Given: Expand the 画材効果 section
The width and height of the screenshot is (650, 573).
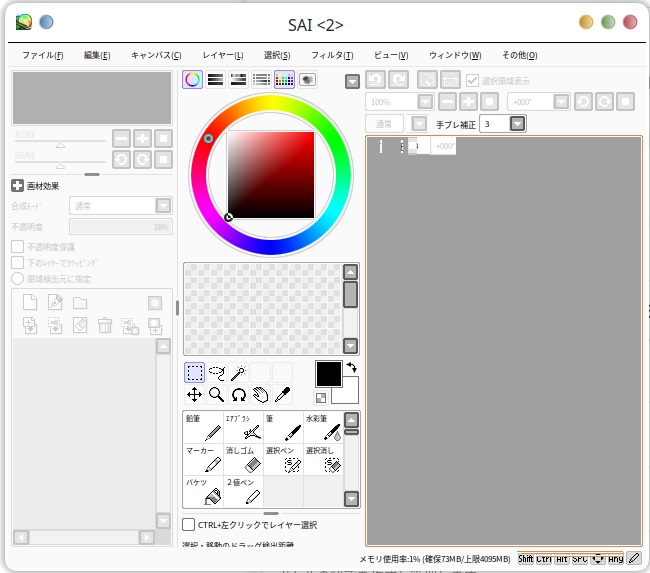Looking at the screenshot, I should 18,185.
